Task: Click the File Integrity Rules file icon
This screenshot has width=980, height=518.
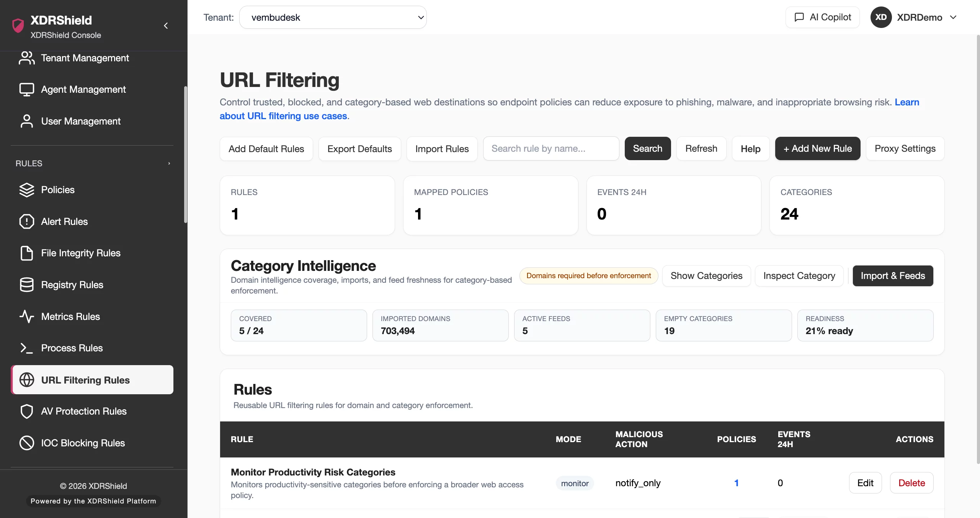Action: (27, 253)
